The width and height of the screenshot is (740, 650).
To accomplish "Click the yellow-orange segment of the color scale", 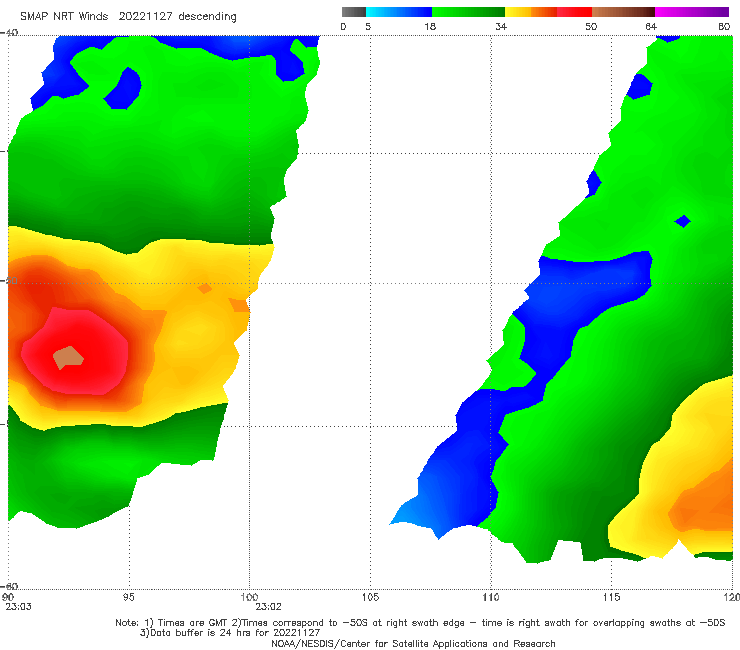I will 531,12.
